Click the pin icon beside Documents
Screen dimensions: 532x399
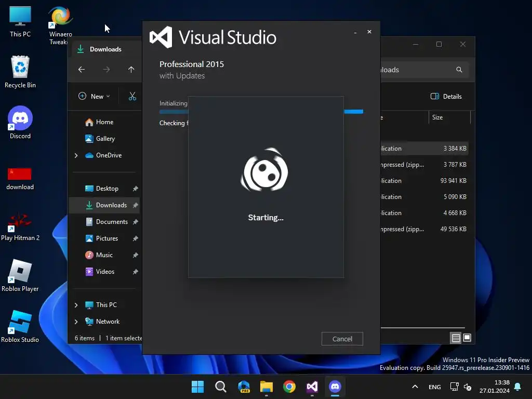136,222
